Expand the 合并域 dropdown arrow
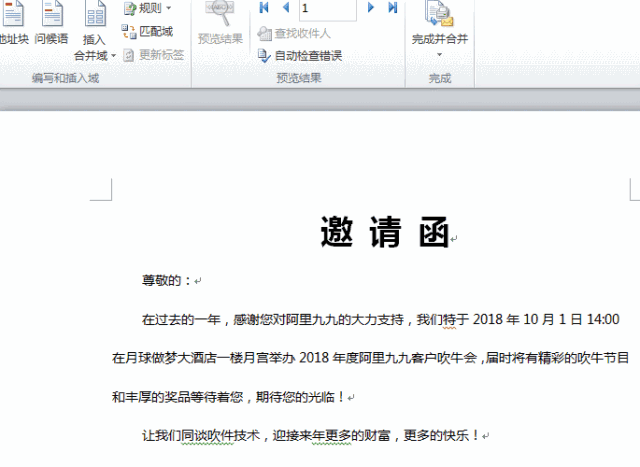This screenshot has width=640, height=467. (x=113, y=55)
